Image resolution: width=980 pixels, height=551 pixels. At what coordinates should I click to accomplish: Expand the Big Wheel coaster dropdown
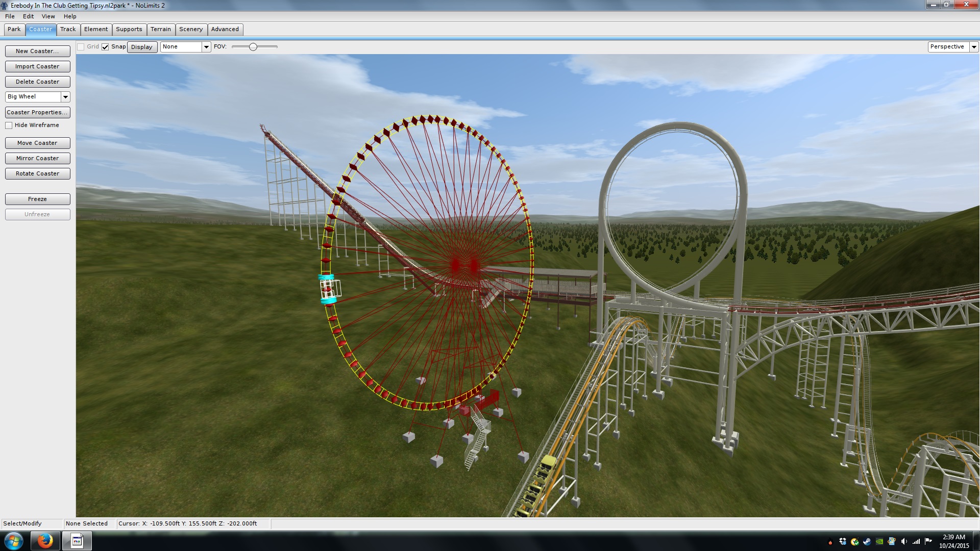coord(65,97)
